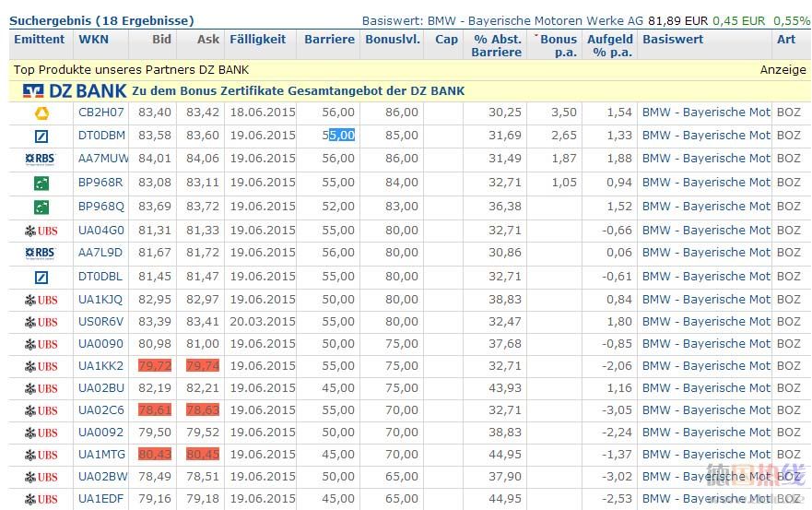The width and height of the screenshot is (812, 510).
Task: Click BNP Paribas logo in row BP968R
Action: [41, 183]
